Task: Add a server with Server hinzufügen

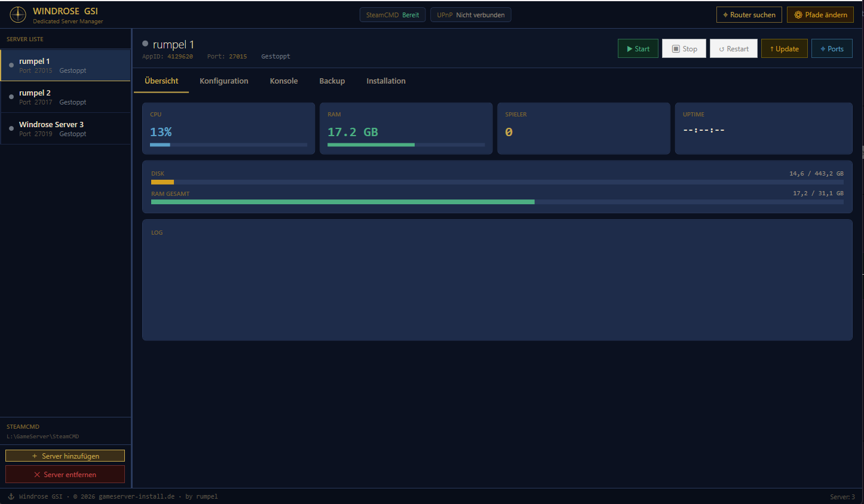Action: click(x=65, y=456)
